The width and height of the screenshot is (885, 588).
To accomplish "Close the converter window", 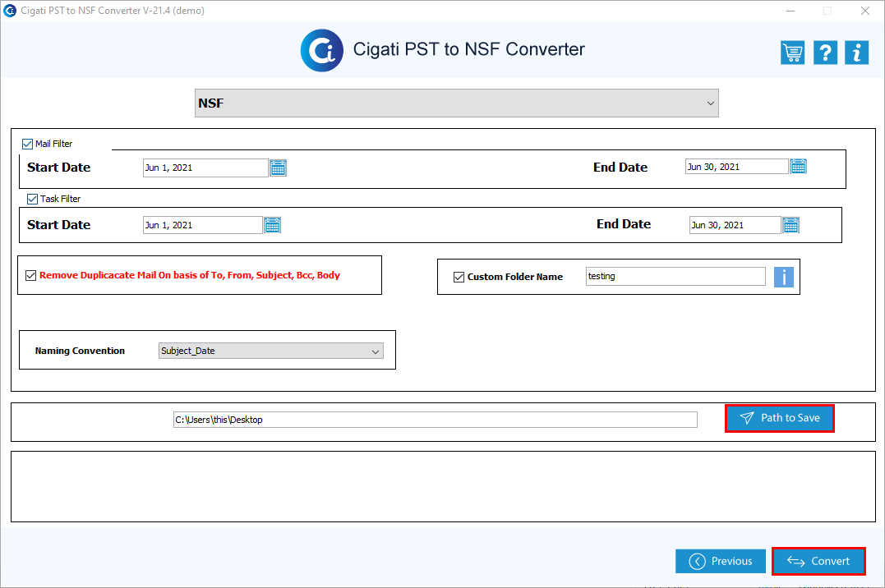I will [x=864, y=11].
